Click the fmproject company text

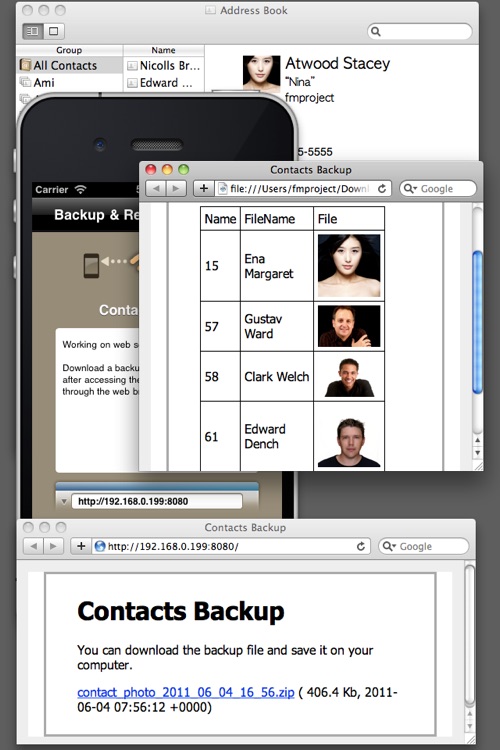click(x=310, y=98)
